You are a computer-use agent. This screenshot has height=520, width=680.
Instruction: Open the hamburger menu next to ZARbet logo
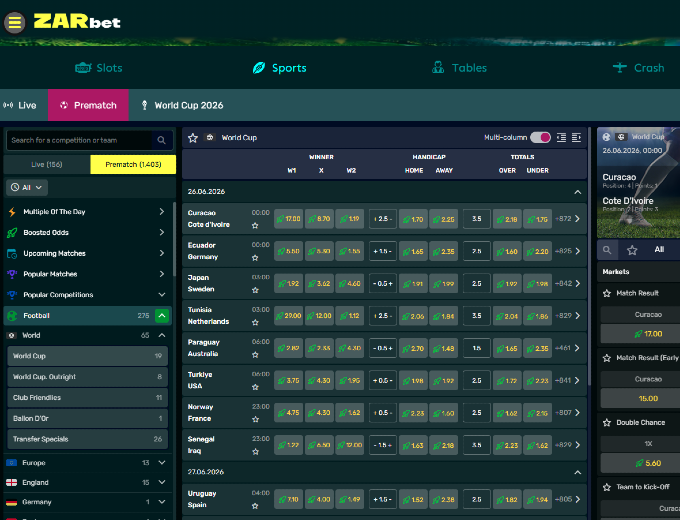14,22
